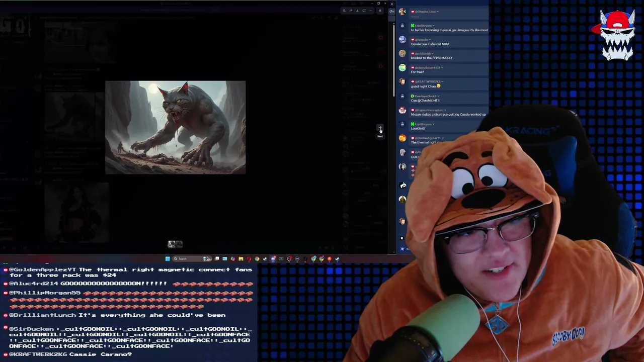Click the orange avatar of @GoldenApplezYT in chat panel
This screenshot has height=362, width=644.
[x=403, y=138]
